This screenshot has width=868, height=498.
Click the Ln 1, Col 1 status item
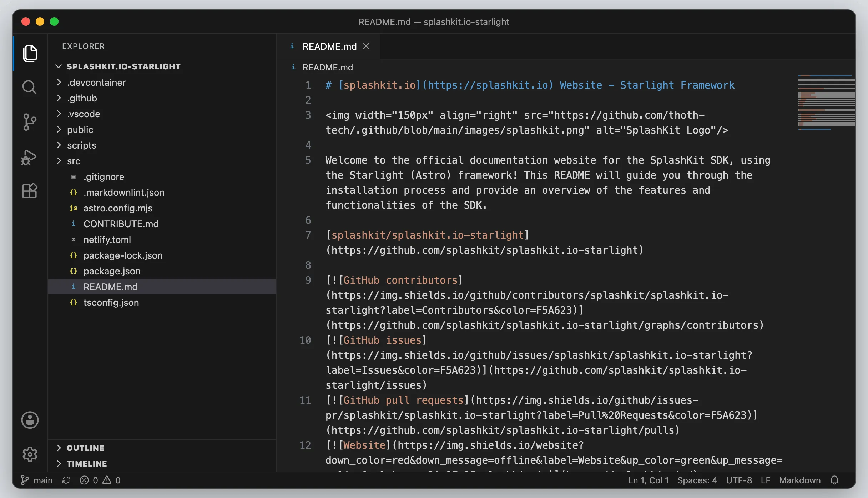pos(649,480)
